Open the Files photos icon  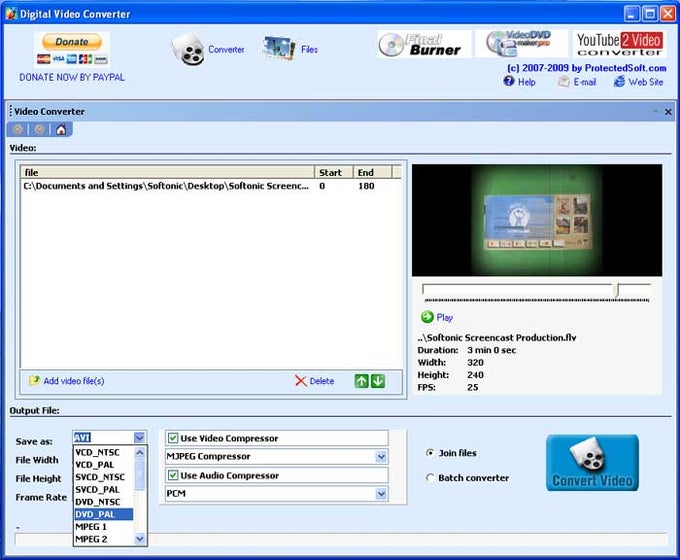278,48
